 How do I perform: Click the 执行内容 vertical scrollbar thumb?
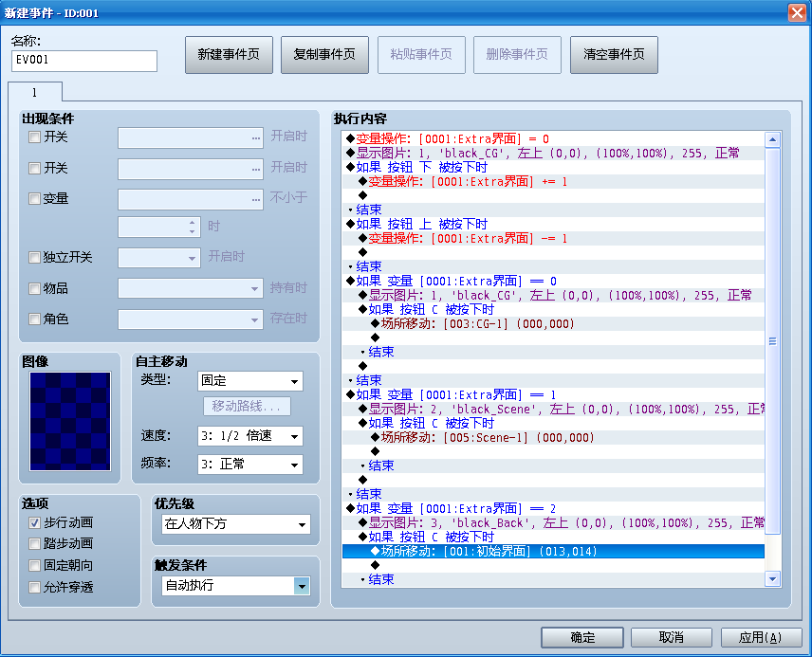[772, 341]
